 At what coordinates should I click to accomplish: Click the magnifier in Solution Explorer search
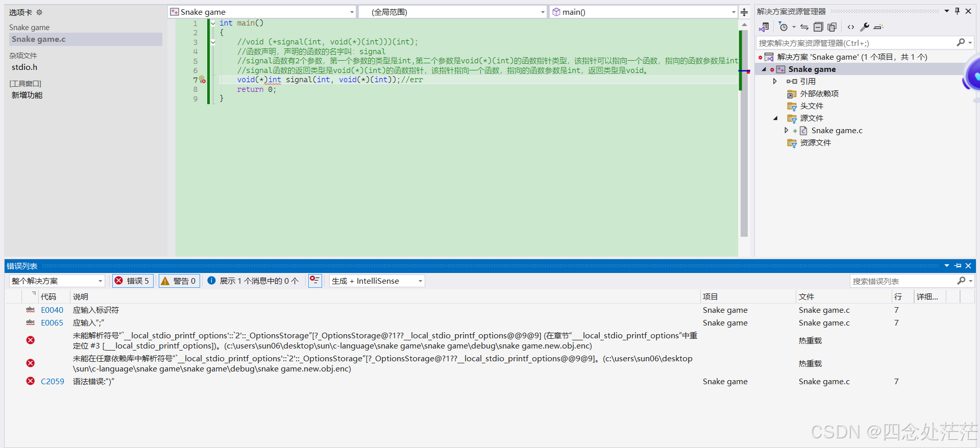pos(961,43)
